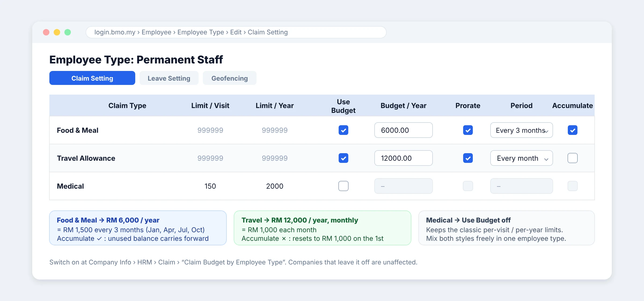Click the Travel RM 12,000 info card
This screenshot has width=644, height=301.
click(x=322, y=228)
